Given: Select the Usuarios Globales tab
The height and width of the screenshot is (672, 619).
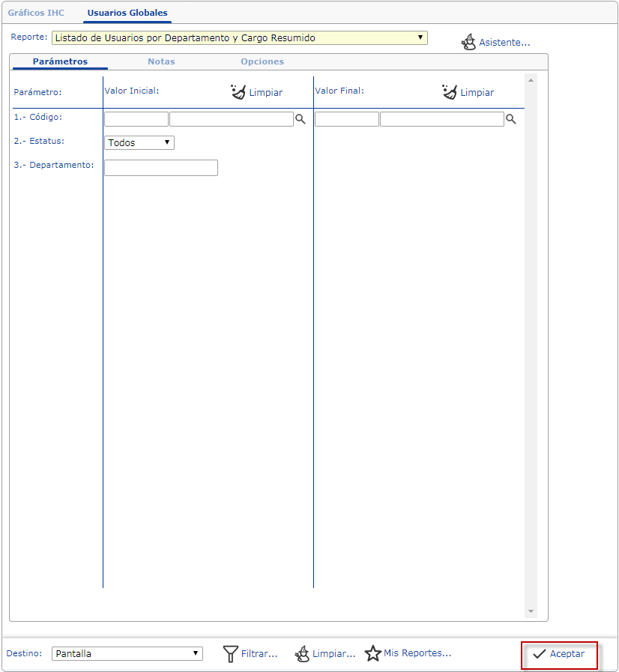Looking at the screenshot, I should point(127,13).
